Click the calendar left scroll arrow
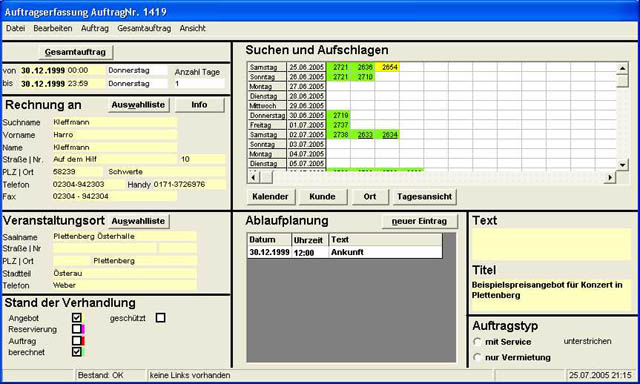This screenshot has height=384, width=640. [x=253, y=178]
